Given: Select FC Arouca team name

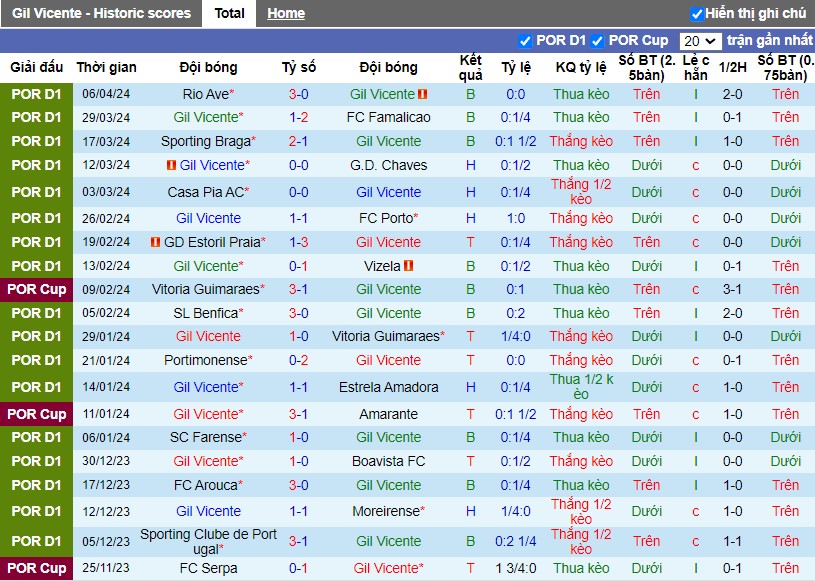Looking at the screenshot, I should point(206,485).
